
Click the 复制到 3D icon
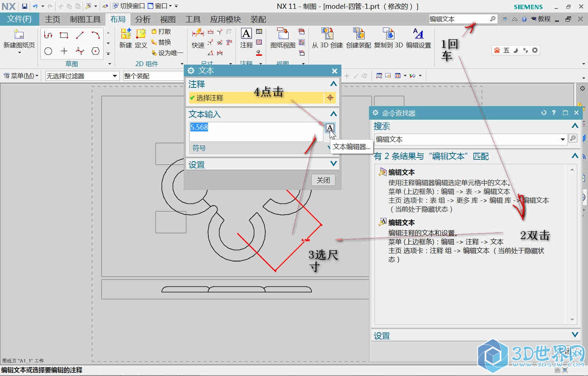point(388,33)
